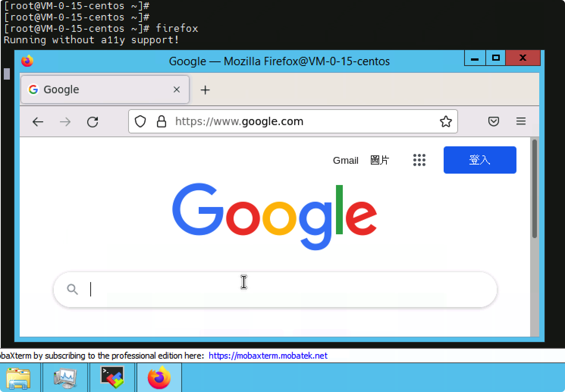Bookmark this page with the star
Image resolution: width=565 pixels, height=392 pixels.
(446, 121)
